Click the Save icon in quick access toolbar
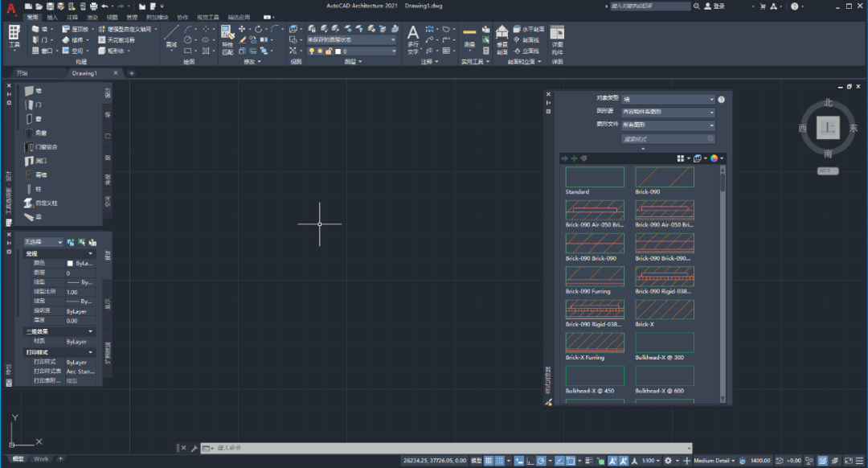Screen dimensions: 868x468 [51, 6]
